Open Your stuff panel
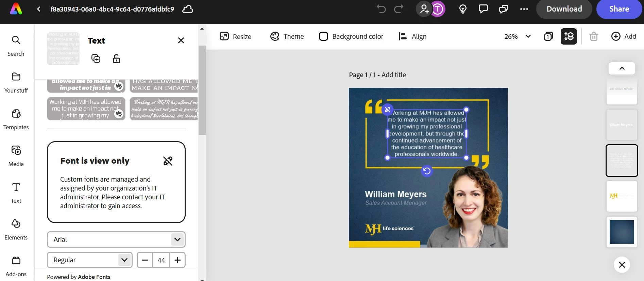Image resolution: width=644 pixels, height=281 pixels. [x=16, y=83]
